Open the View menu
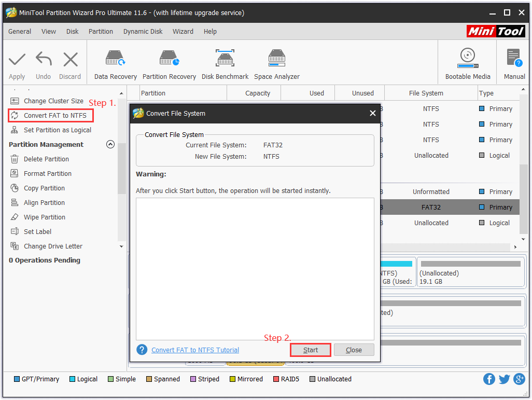This screenshot has width=532, height=400. pos(49,31)
